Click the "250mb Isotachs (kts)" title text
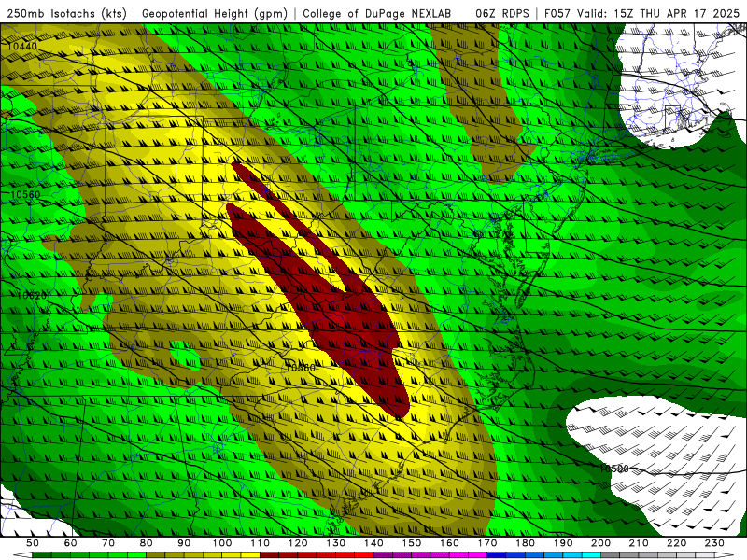 tap(66, 13)
